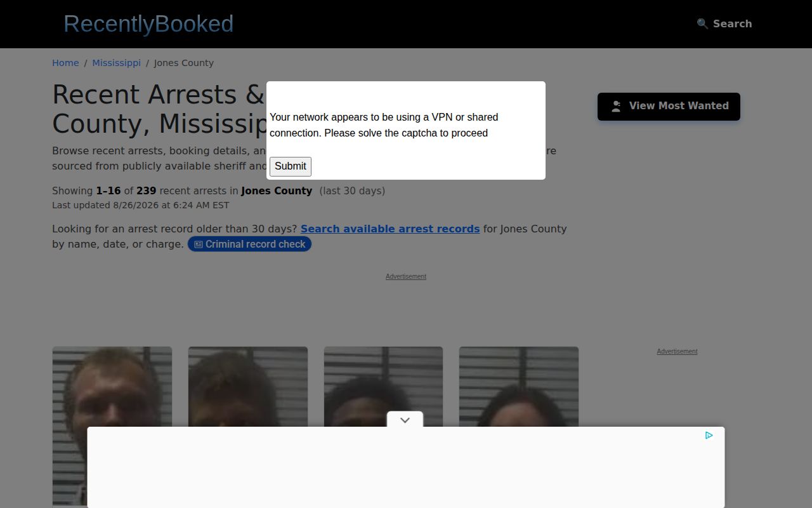The image size is (812, 508).
Task: Click the Criminal record check document icon
Action: (x=199, y=244)
